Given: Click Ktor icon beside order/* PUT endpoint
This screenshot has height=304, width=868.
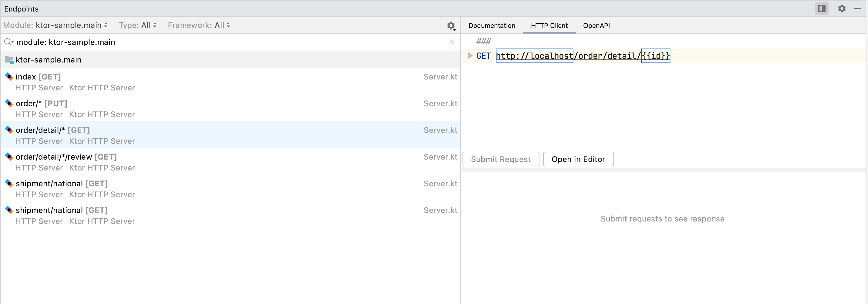Looking at the screenshot, I should coord(9,103).
